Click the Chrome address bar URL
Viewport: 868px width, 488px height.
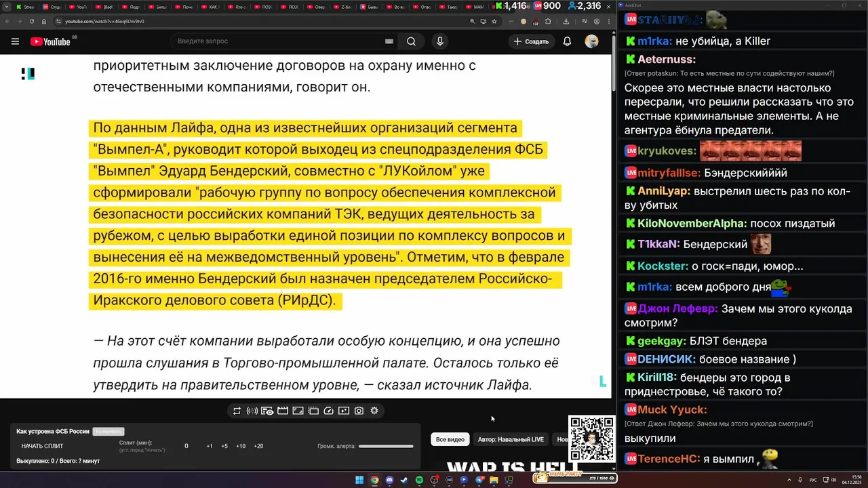(x=104, y=21)
